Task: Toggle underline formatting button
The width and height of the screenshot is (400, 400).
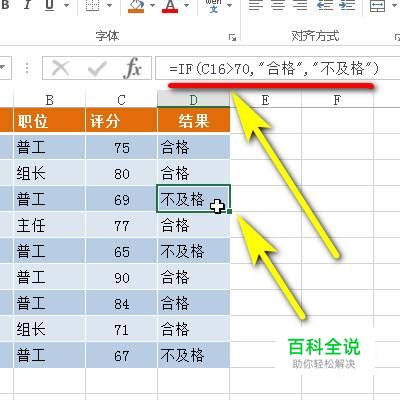Action: coord(49,5)
